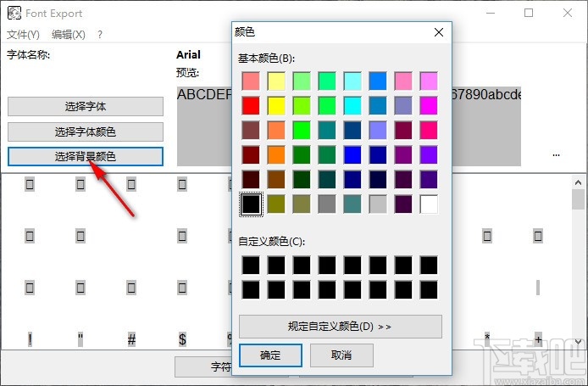Screen dimensions: 588x386
Task: Select the last custom color slot in the second row
Action: [x=429, y=290]
